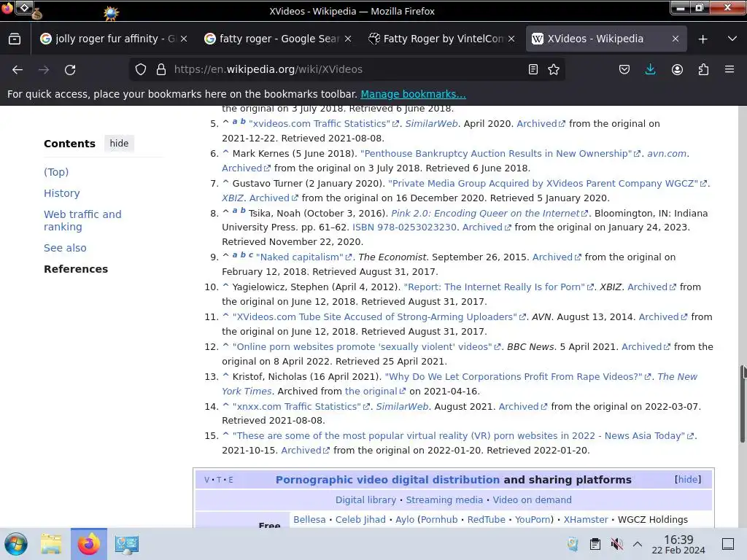The width and height of the screenshot is (747, 560).
Task: Click the page vertical scrollbar thumb
Action: (x=742, y=404)
